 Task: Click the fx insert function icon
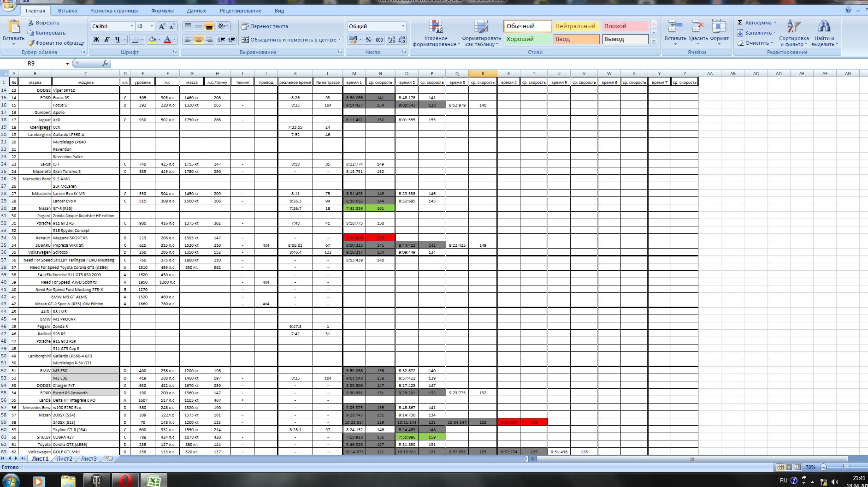105,63
